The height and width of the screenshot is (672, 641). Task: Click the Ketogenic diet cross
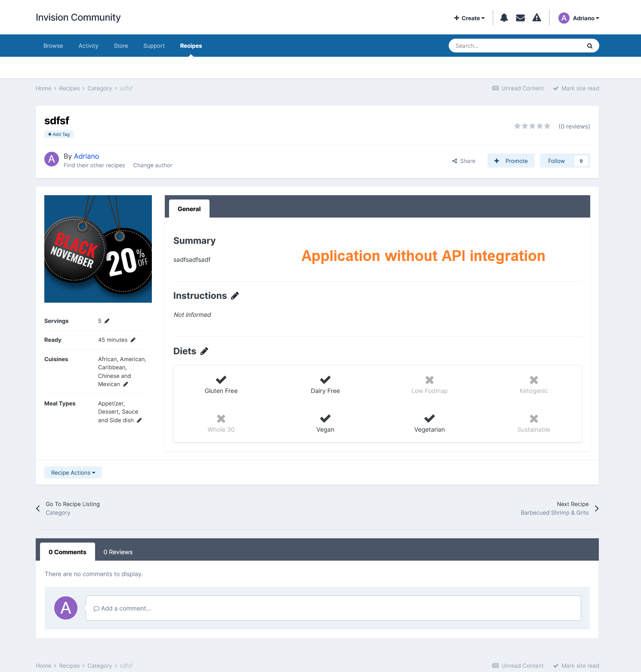pyautogui.click(x=533, y=380)
